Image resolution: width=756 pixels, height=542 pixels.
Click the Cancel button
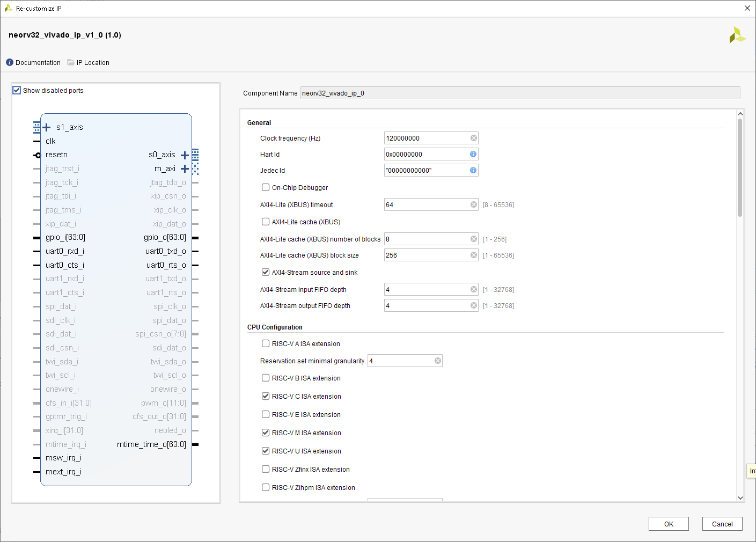pos(722,524)
